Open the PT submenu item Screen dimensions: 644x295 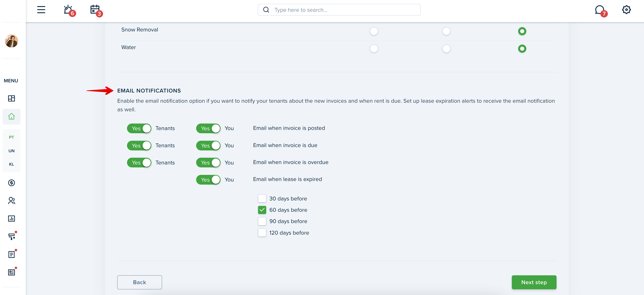click(x=12, y=137)
